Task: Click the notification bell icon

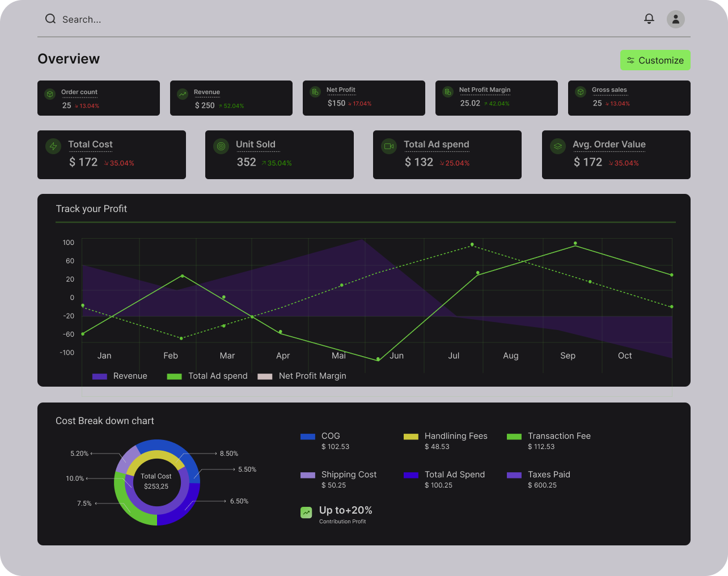Action: [x=649, y=19]
